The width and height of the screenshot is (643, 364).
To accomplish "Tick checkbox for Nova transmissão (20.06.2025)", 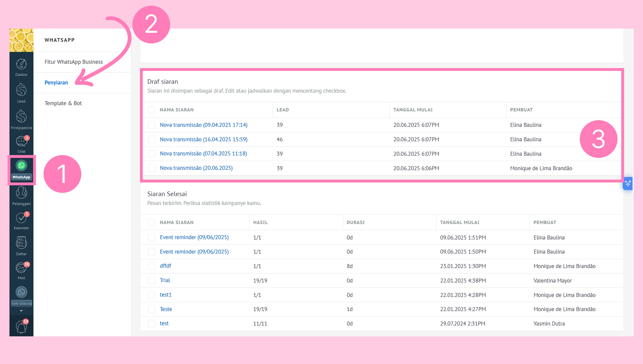I will point(152,168).
